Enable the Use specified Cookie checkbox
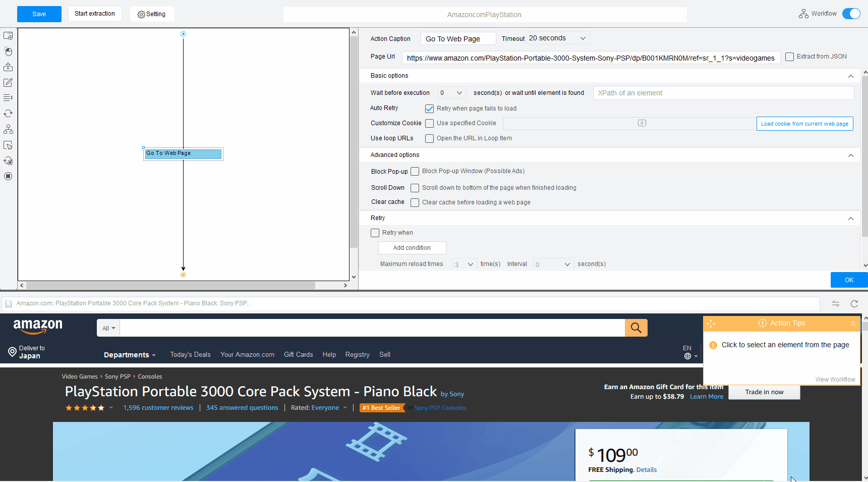868x482 pixels. 429,123
